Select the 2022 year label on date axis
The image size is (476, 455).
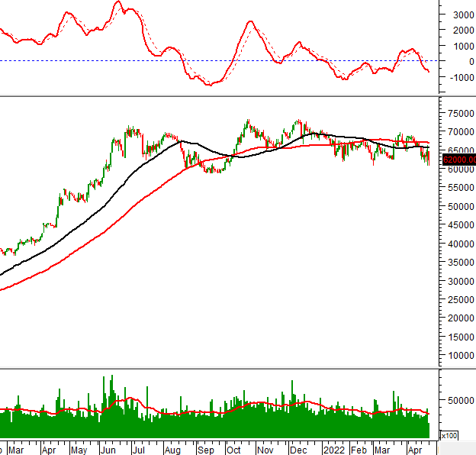coord(333,450)
